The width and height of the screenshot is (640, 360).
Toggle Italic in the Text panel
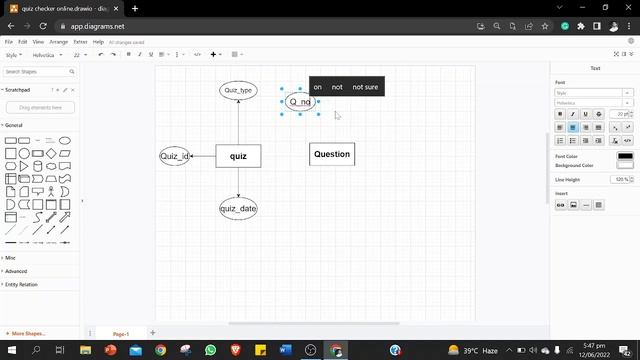click(573, 114)
